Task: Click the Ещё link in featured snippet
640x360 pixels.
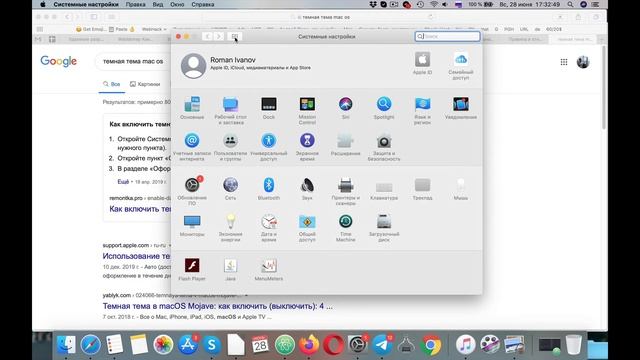Action: point(123,182)
